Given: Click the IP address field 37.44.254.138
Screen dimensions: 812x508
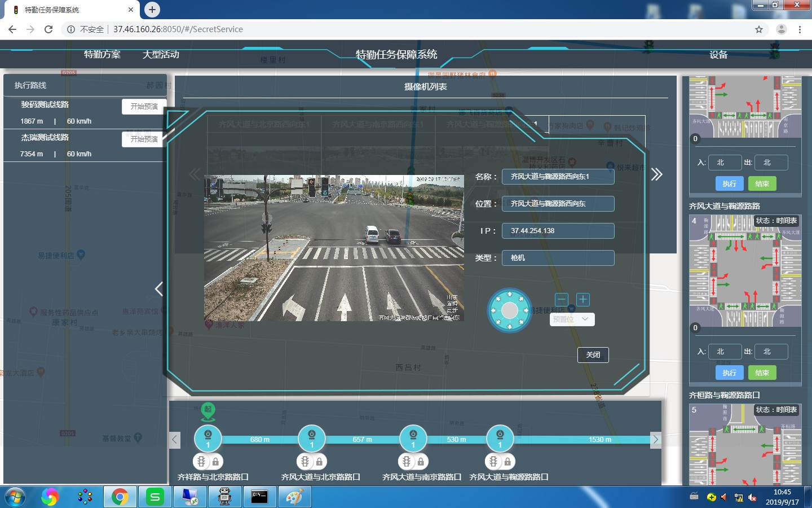Looking at the screenshot, I should [x=558, y=231].
